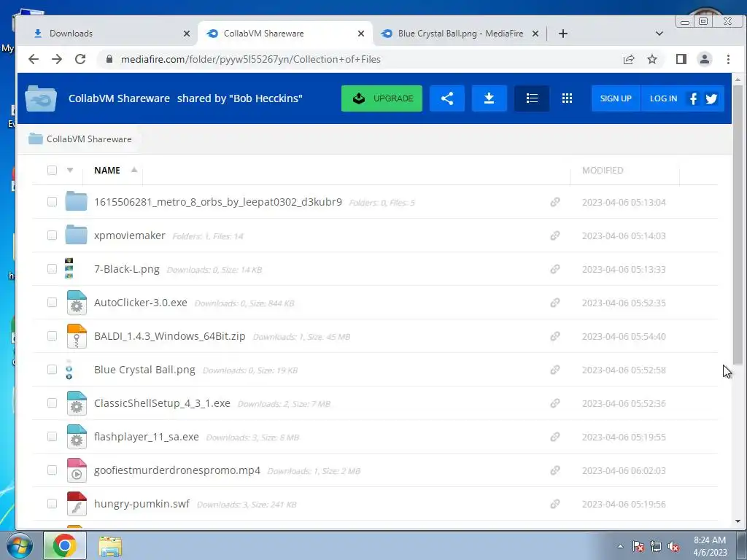747x560 pixels.
Task: Click the scrollbar down arrow
Action: click(738, 521)
